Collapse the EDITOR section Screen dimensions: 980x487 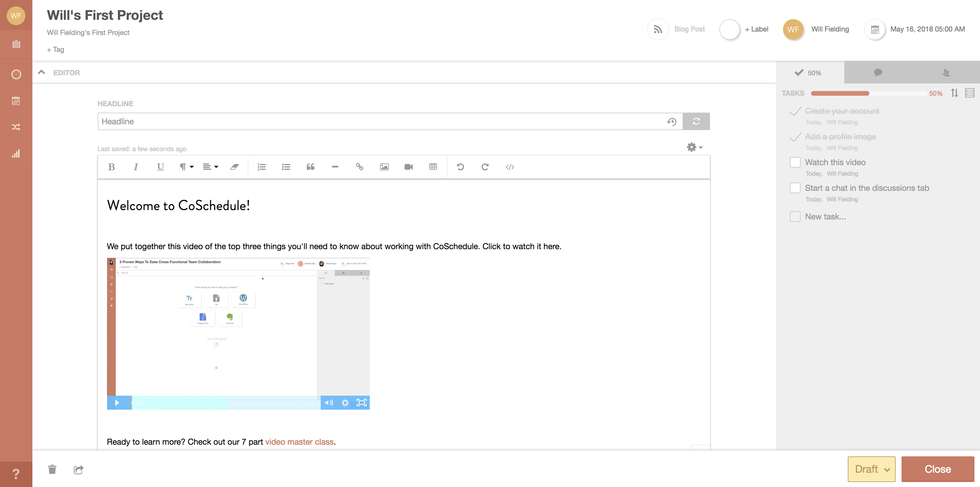41,72
